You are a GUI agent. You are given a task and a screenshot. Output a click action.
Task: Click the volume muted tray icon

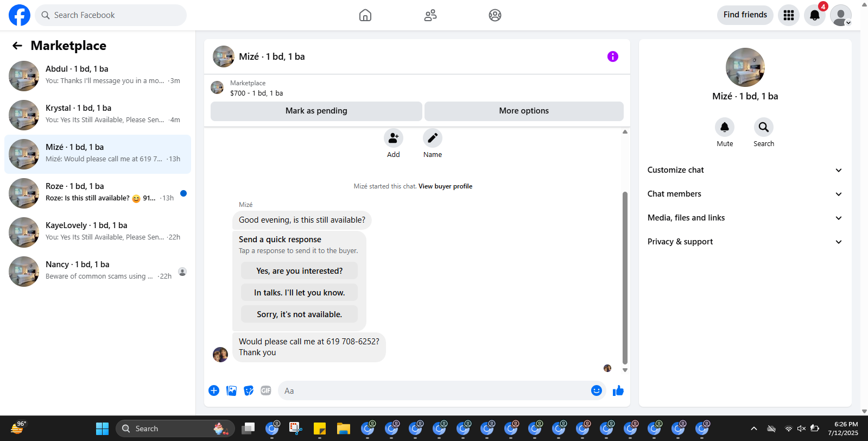(x=801, y=429)
